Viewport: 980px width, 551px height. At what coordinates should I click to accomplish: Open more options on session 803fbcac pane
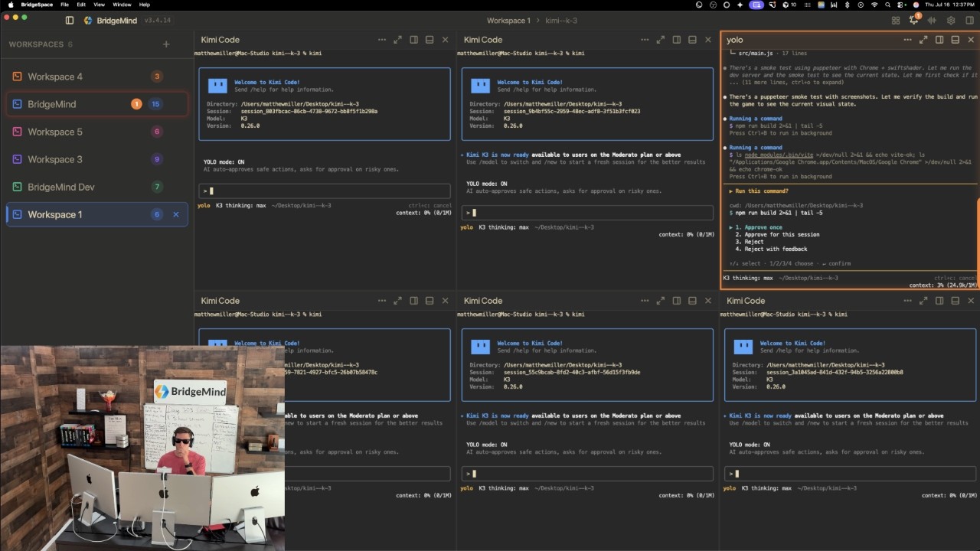coord(382,40)
